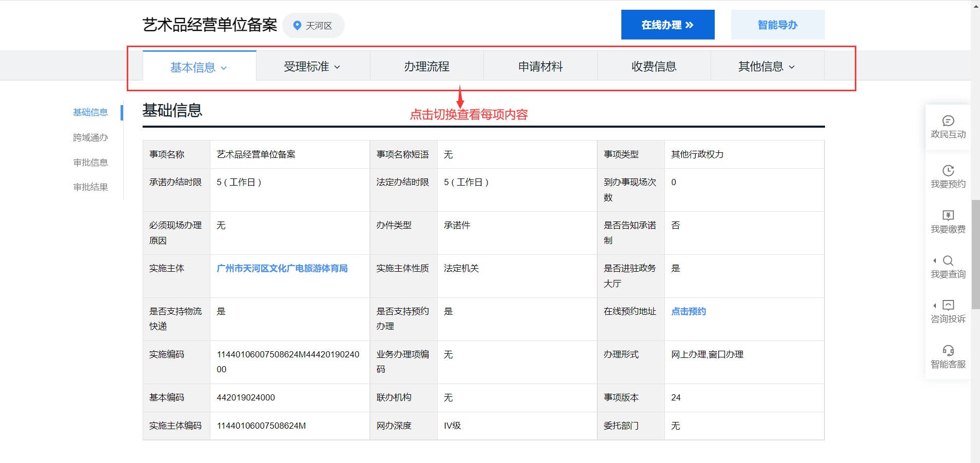Click the 在线办理 button
Viewport: 980px width, 463px height.
(x=668, y=25)
